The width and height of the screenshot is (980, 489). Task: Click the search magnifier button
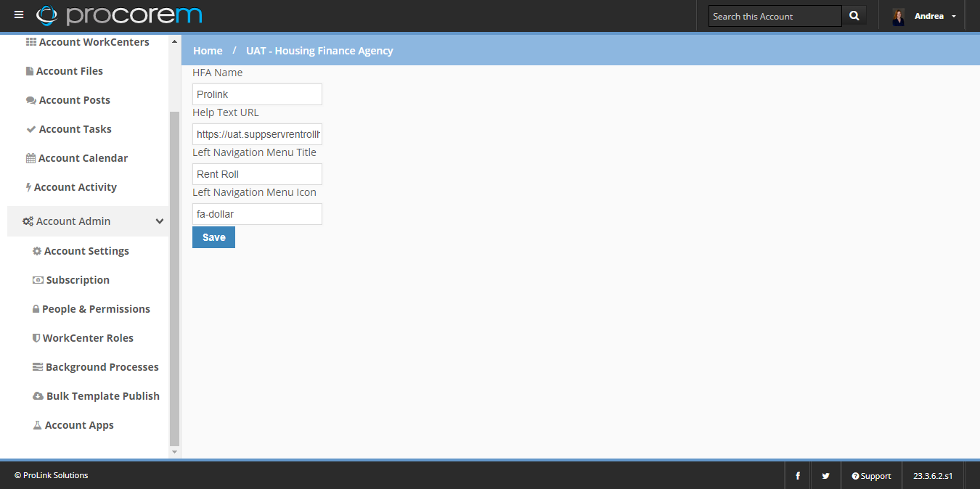click(854, 16)
